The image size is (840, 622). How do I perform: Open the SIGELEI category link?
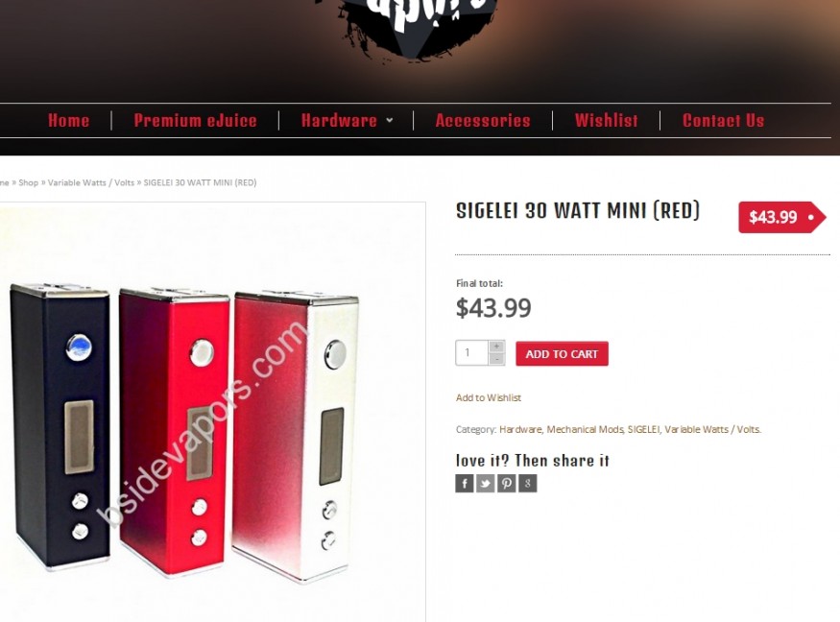(x=643, y=429)
